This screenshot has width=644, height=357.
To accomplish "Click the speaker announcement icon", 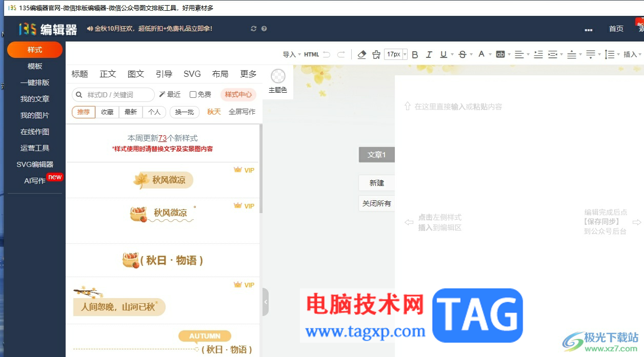I will (x=90, y=29).
